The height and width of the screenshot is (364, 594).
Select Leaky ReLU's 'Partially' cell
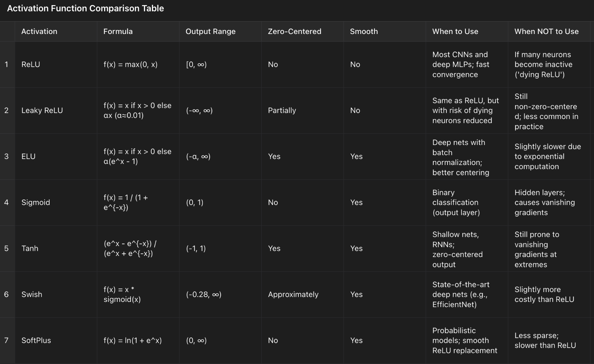coord(282,111)
